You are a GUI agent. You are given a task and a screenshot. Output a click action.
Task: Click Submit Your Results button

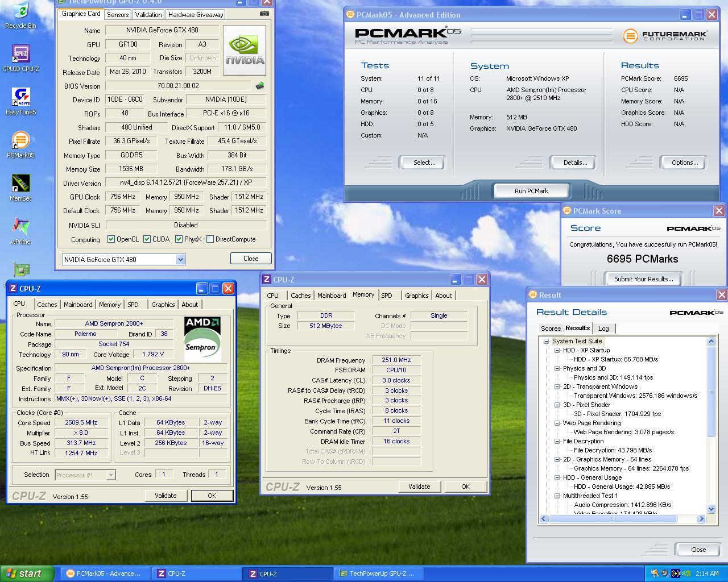click(x=643, y=279)
